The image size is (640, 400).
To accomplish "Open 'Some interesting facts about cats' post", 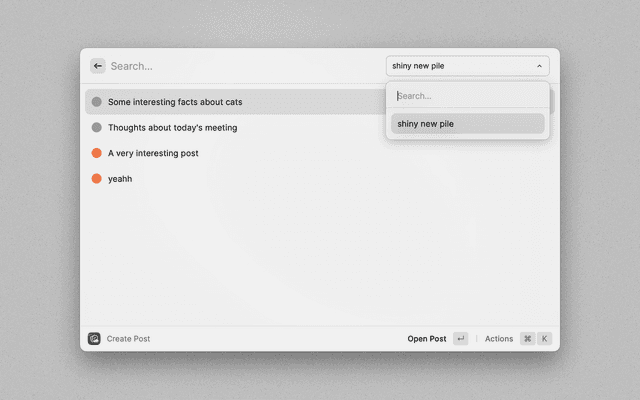I will 175,102.
